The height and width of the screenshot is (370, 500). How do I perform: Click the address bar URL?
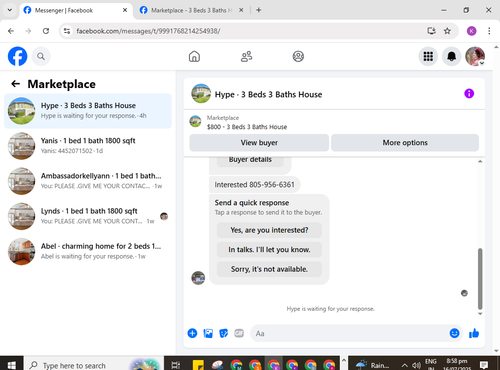(x=148, y=31)
